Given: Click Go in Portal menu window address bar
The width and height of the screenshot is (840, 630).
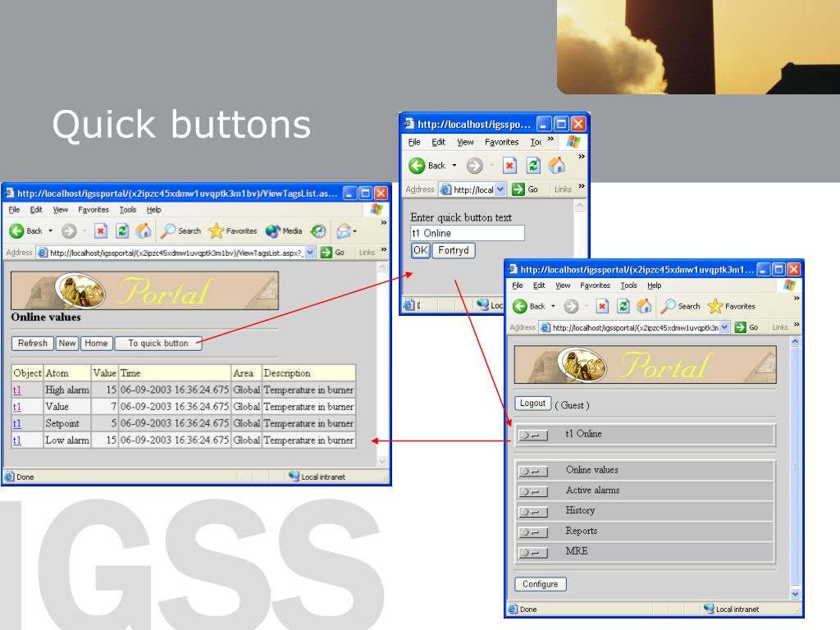Looking at the screenshot, I should coord(746,326).
